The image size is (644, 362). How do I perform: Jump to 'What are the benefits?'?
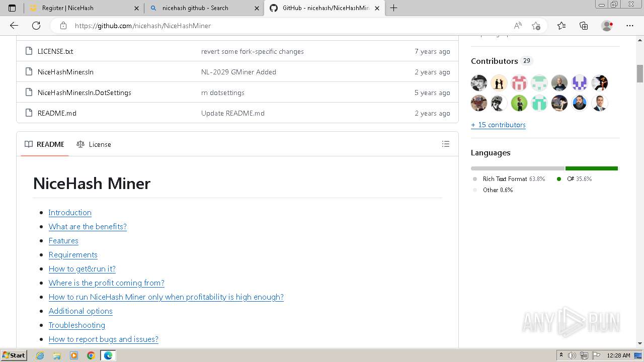[x=88, y=226]
